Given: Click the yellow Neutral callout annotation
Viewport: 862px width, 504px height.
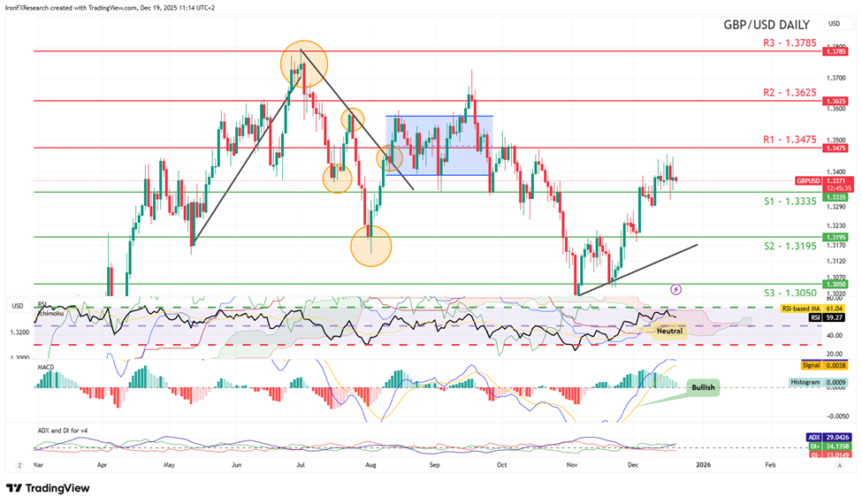Looking at the screenshot, I should tap(667, 329).
